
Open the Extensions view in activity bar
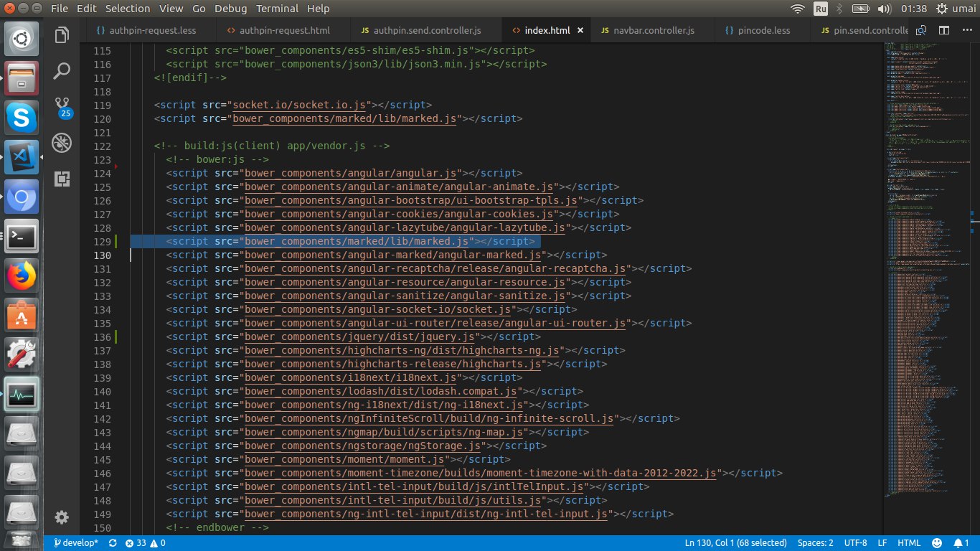click(62, 179)
